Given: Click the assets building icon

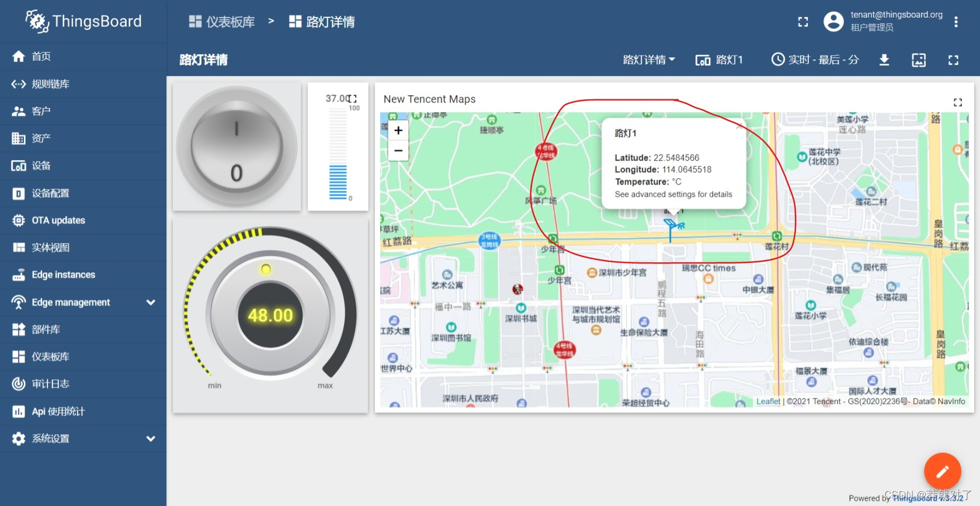Looking at the screenshot, I should 19,138.
